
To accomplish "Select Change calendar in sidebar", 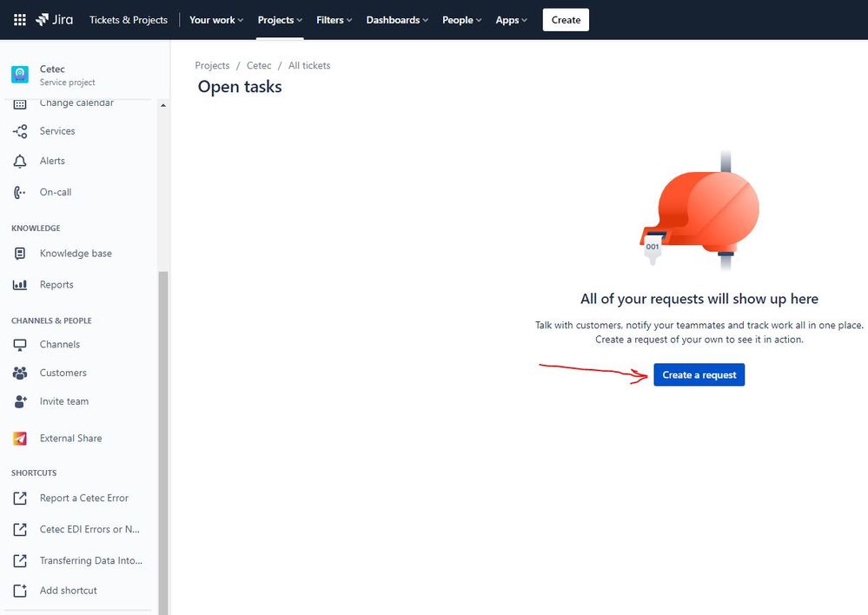I will click(79, 104).
